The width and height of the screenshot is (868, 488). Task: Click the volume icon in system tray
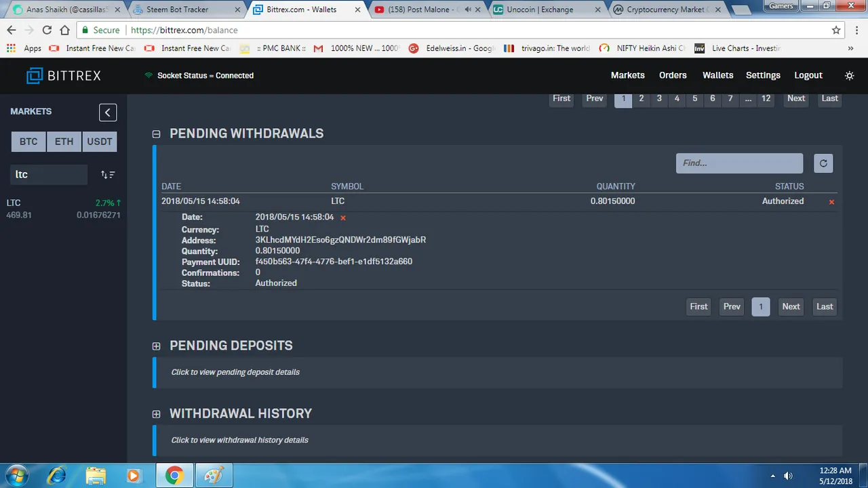tap(788, 476)
